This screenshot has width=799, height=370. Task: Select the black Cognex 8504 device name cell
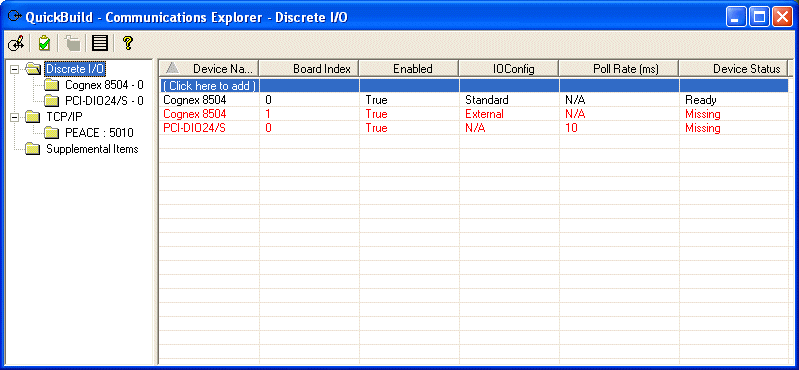point(195,100)
